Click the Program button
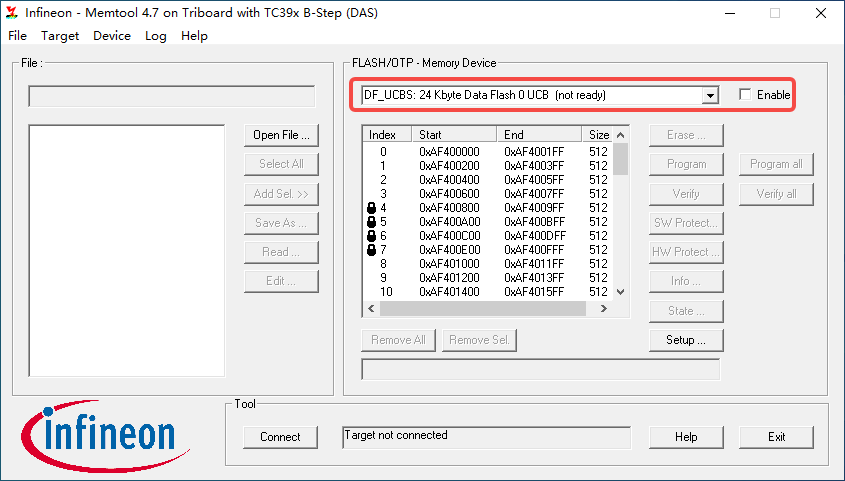Image resolution: width=845 pixels, height=481 pixels. point(686,164)
